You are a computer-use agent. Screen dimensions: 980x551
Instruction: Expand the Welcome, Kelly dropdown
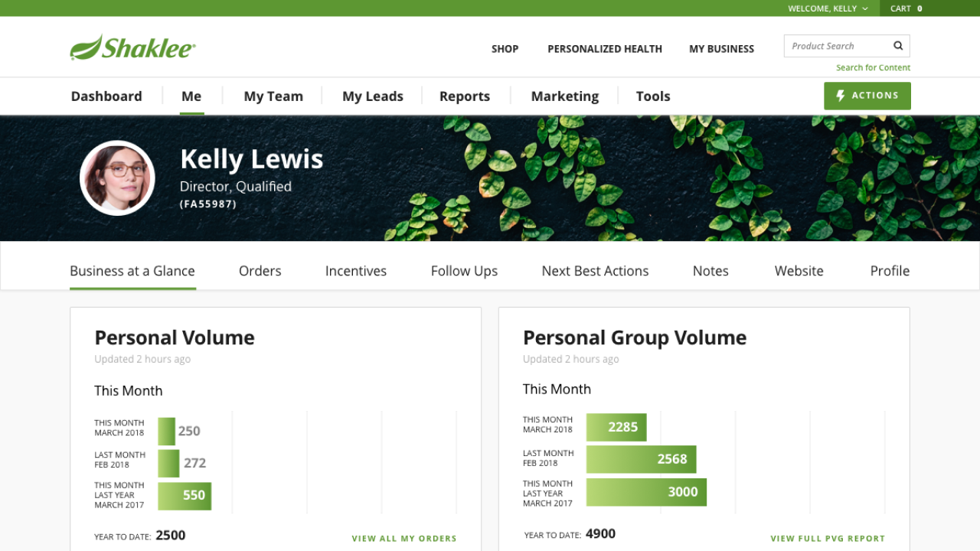point(828,8)
